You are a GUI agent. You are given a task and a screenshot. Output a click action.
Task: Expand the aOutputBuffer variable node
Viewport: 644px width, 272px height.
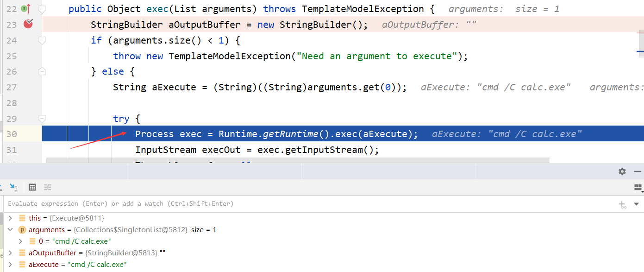pyautogui.click(x=10, y=253)
